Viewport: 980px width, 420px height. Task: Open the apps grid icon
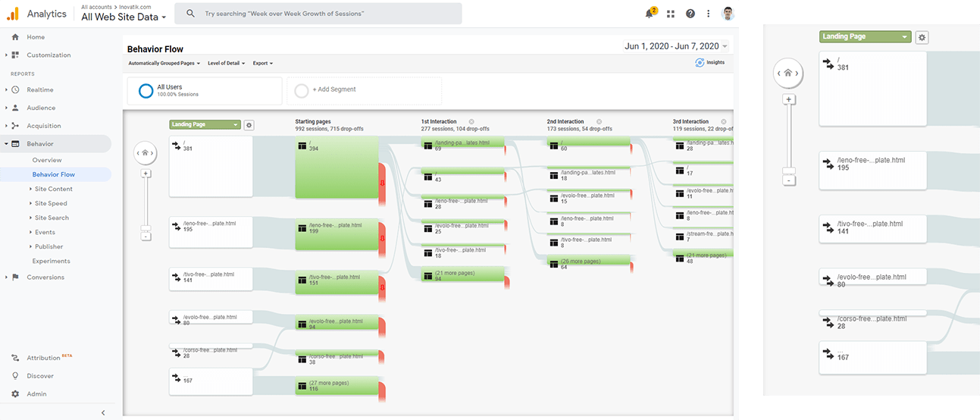[x=671, y=14]
